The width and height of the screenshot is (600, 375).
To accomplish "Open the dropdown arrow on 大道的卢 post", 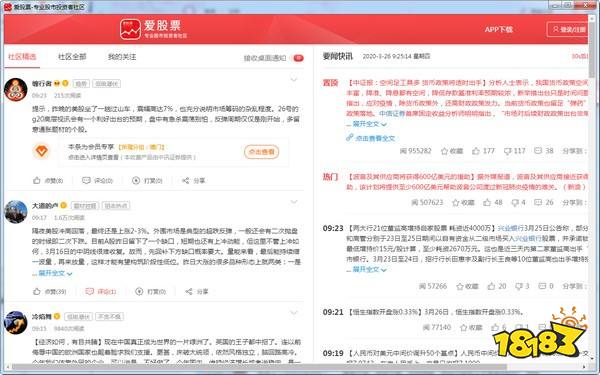I will pyautogui.click(x=293, y=202).
